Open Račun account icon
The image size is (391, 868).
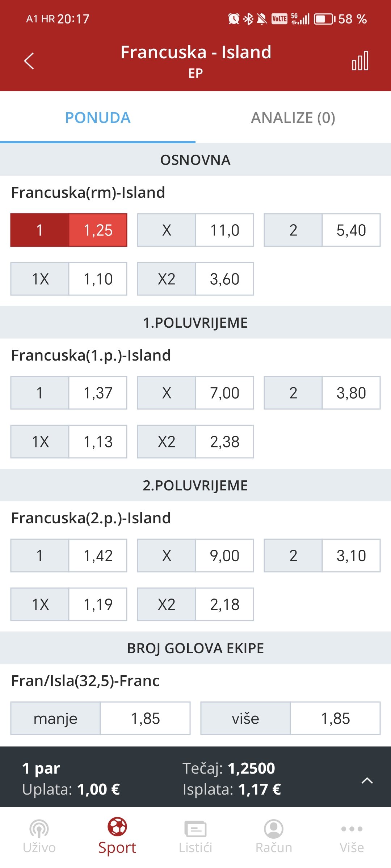coord(274,829)
